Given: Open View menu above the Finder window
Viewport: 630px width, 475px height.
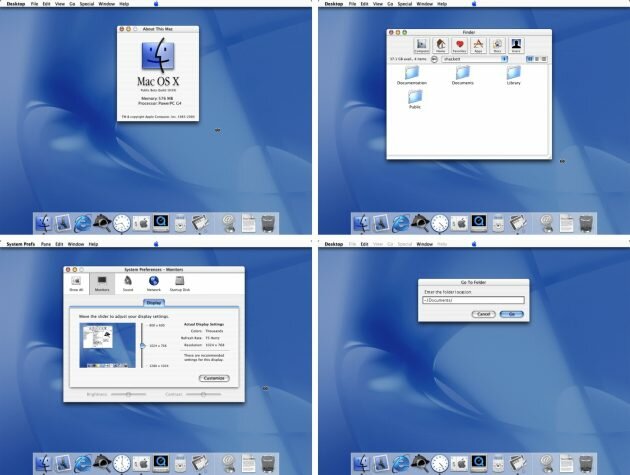Looking at the screenshot, I should pos(378,4).
